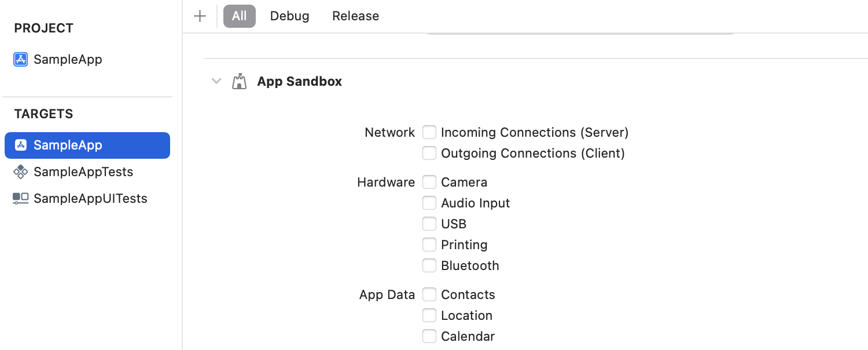Tick the Location checkbox
868x350 pixels.
click(429, 315)
